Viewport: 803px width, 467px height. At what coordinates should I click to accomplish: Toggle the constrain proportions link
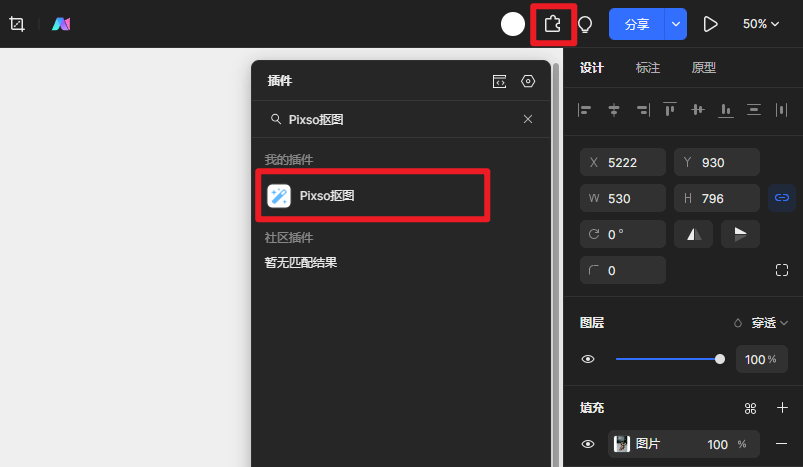coord(781,198)
